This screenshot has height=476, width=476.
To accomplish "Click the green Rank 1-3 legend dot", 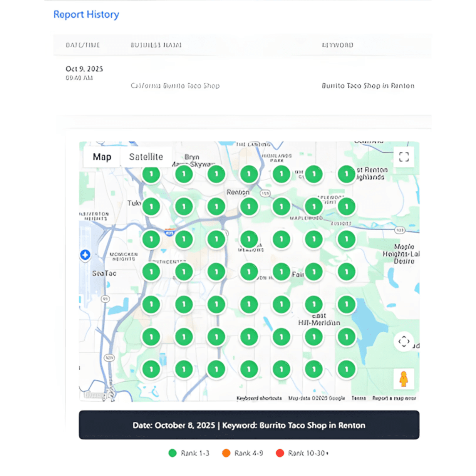I will [x=172, y=453].
